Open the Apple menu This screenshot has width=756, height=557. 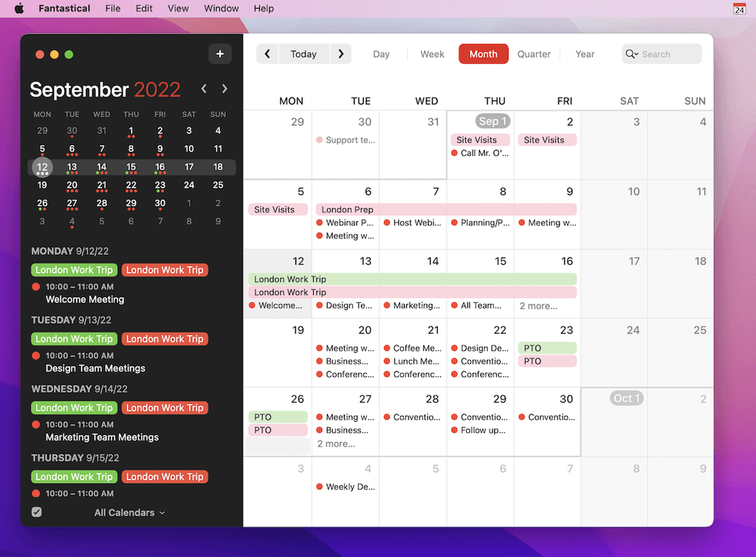pyautogui.click(x=18, y=8)
